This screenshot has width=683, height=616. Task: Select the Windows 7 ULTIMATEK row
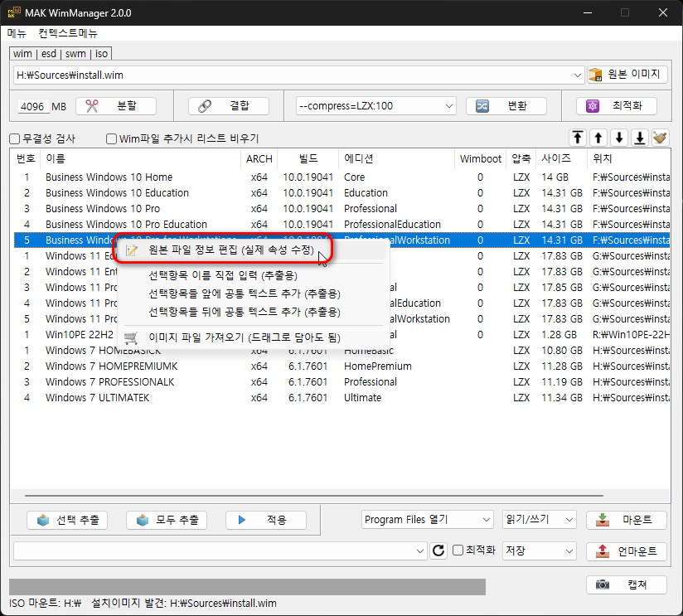click(342, 398)
